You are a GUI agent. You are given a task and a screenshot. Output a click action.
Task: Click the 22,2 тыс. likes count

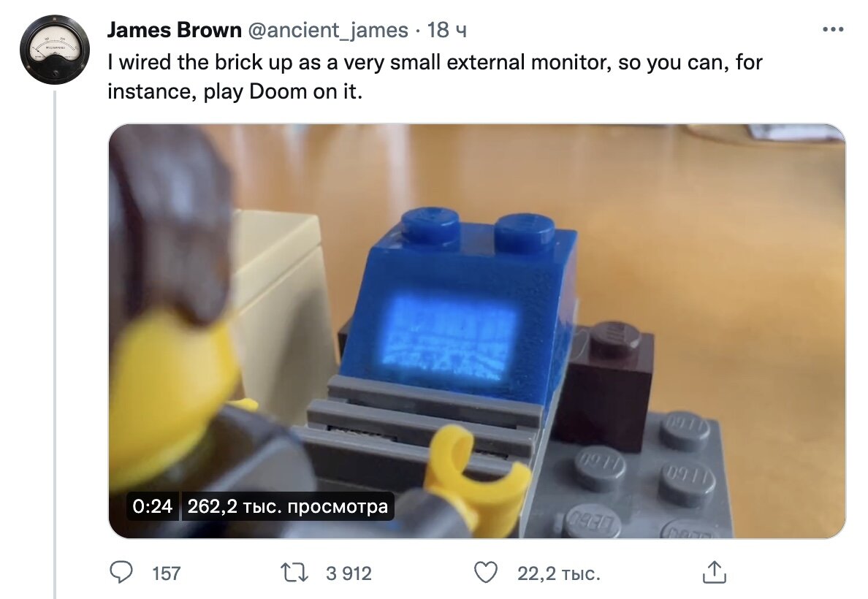[x=559, y=573]
